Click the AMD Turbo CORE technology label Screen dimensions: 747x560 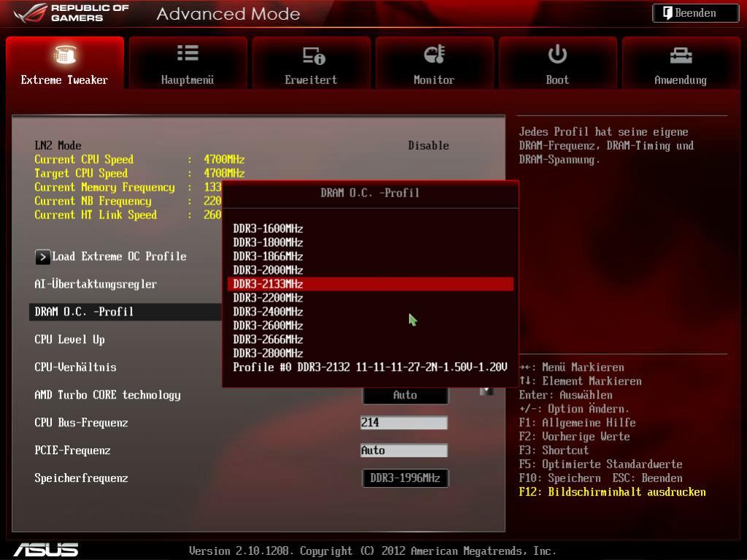pyautogui.click(x=107, y=395)
